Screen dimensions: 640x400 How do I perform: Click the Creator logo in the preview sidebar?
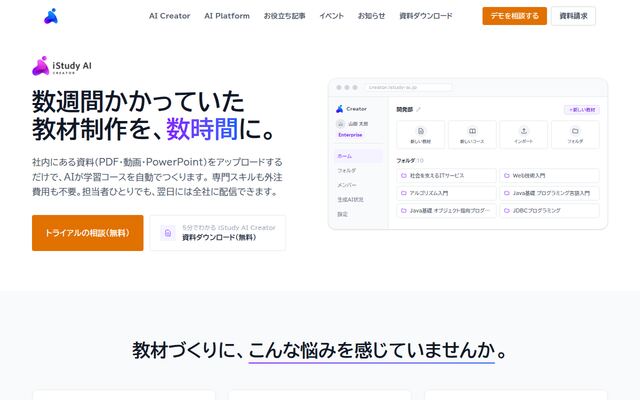point(351,109)
